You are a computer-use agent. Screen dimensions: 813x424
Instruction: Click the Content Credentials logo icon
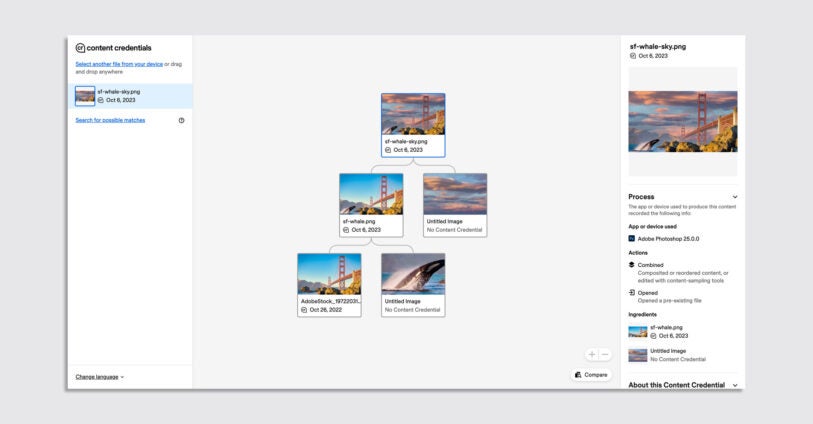tap(80, 48)
